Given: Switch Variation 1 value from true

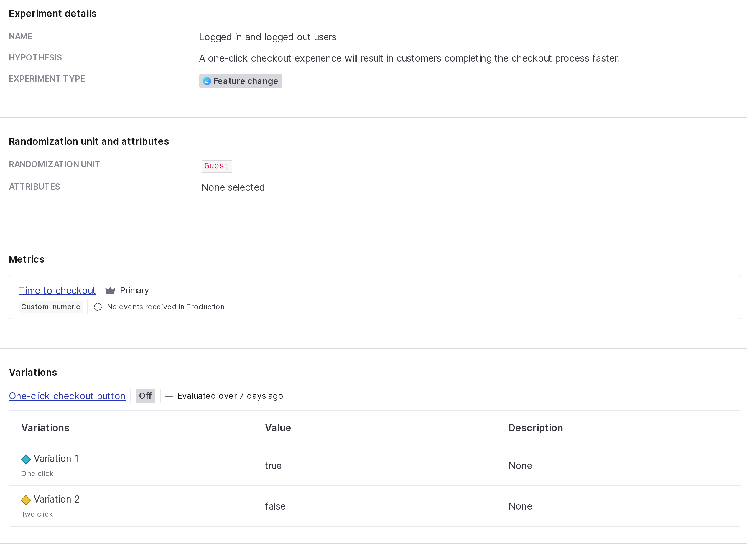Looking at the screenshot, I should pyautogui.click(x=273, y=465).
